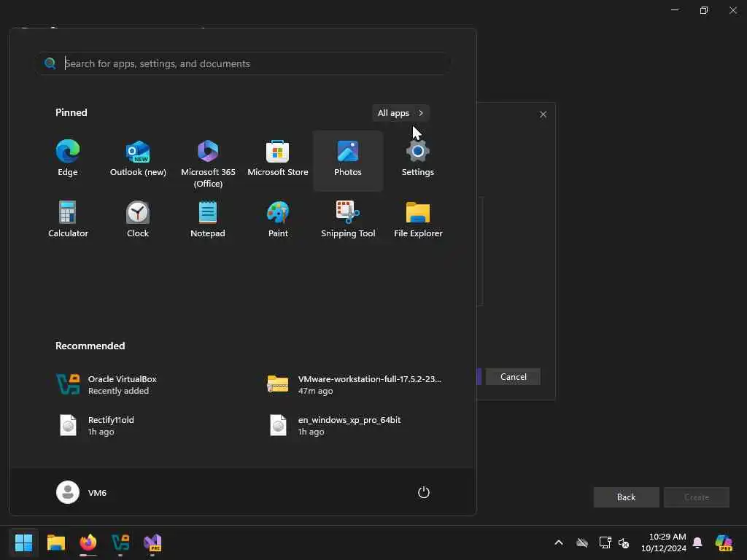Open the Copilot preview taskbar icon
Image resolution: width=747 pixels, height=560 pixels.
pos(724,542)
